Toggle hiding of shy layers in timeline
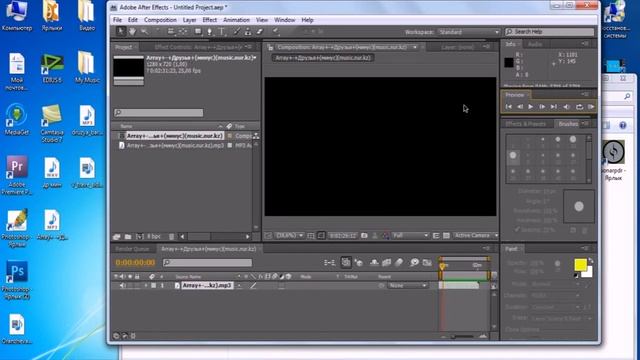This screenshot has height=360, width=640. point(374,262)
